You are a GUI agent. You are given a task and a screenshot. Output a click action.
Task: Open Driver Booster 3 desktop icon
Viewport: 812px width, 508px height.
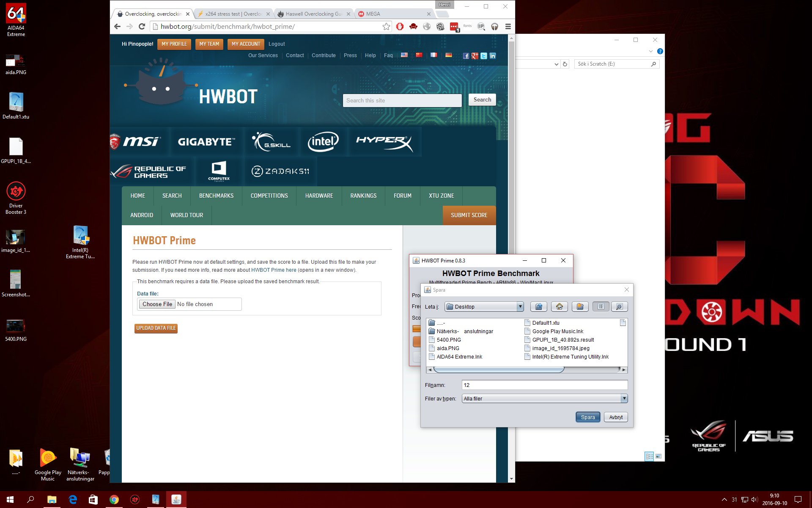click(16, 198)
